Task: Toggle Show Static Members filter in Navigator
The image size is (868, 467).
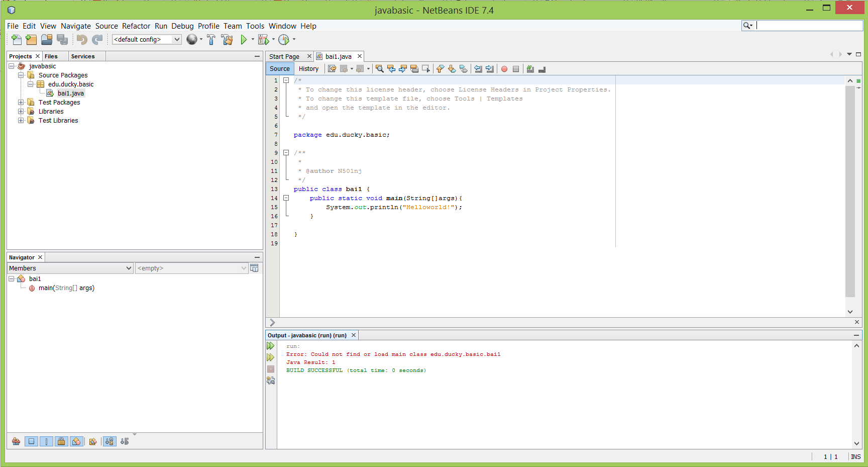Action: (46, 441)
